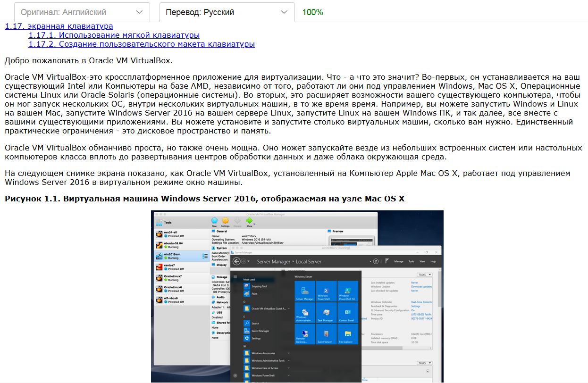Image resolution: width=588 pixels, height=383 pixels.
Task: Click the File Explorer tile
Action: click(x=347, y=334)
